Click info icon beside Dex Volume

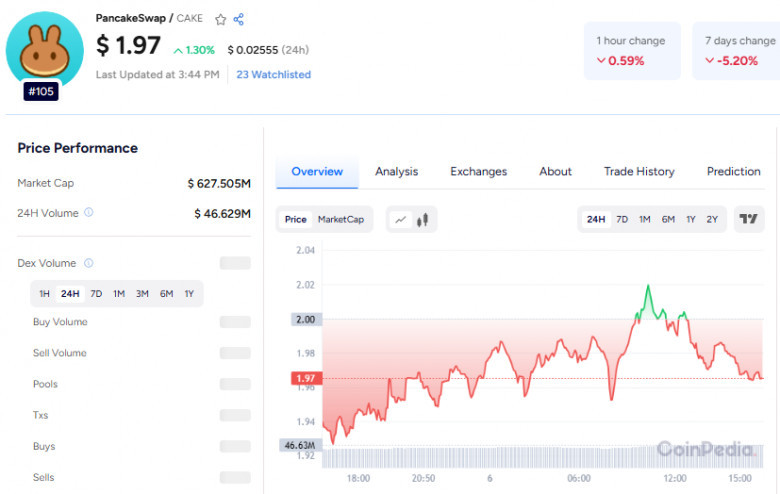click(89, 263)
